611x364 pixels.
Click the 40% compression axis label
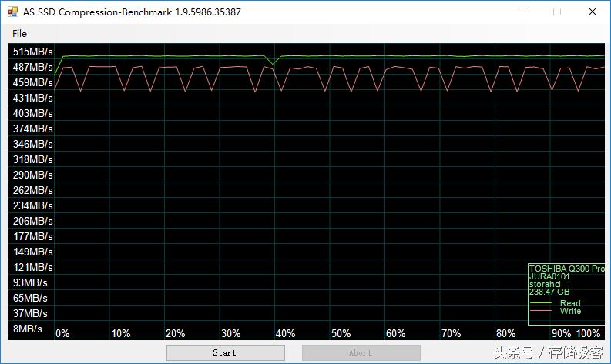(x=285, y=334)
